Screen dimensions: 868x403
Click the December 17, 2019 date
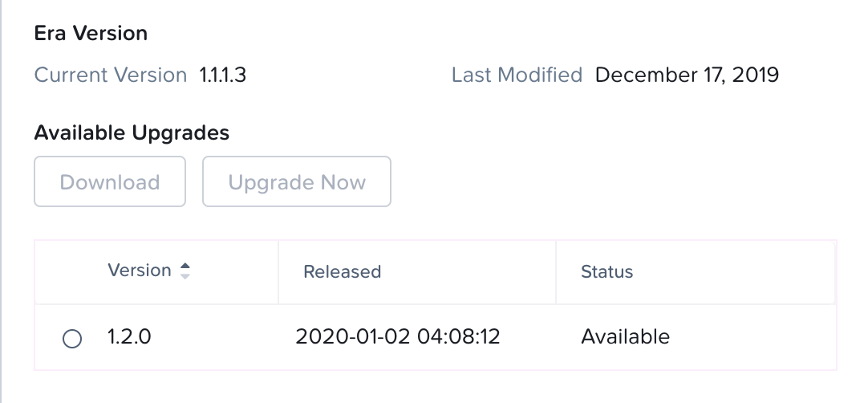(x=687, y=75)
